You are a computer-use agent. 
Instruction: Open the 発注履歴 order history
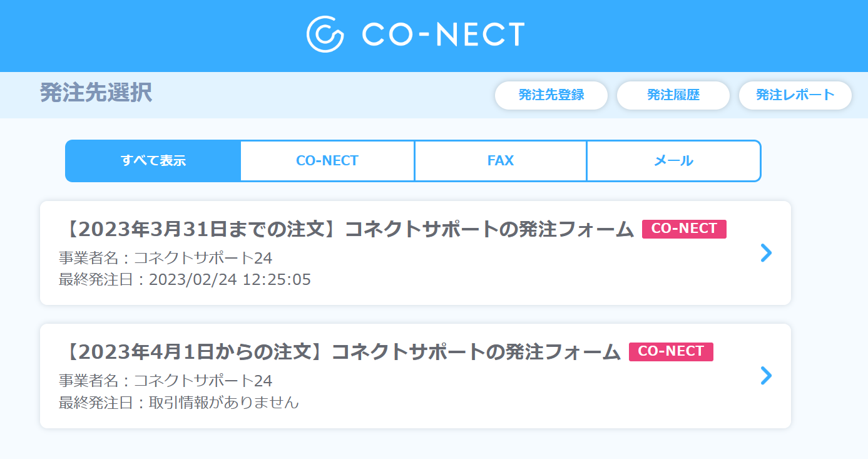point(673,95)
